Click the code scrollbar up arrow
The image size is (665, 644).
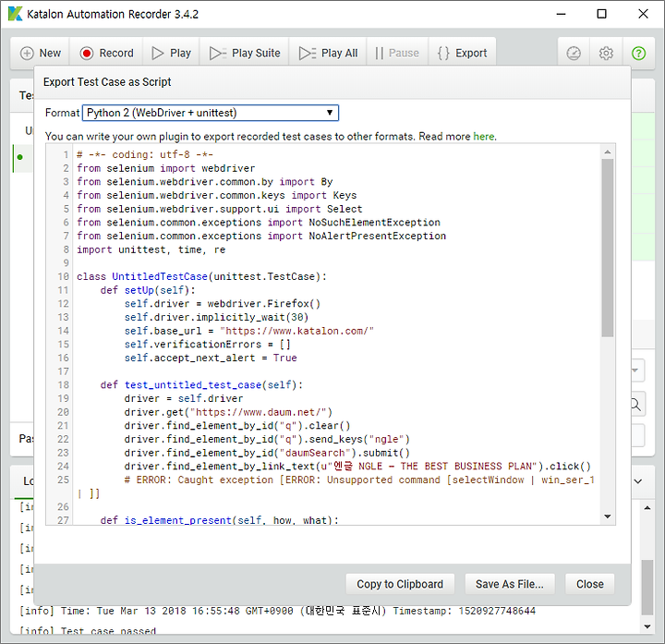click(x=608, y=152)
